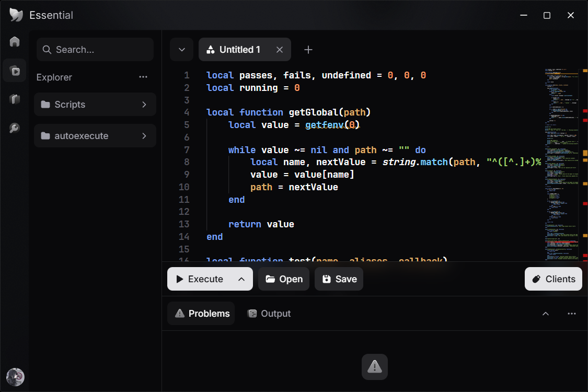The height and width of the screenshot is (392, 588).
Task: Add a new tab with the plus icon
Action: 308,50
